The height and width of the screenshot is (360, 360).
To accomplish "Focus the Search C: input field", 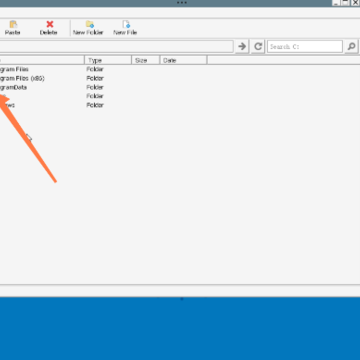I will tap(305, 46).
